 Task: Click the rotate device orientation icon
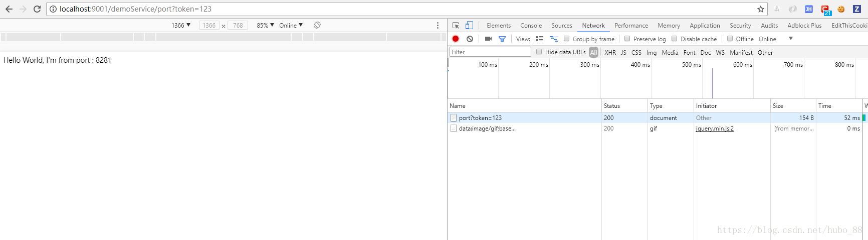[x=317, y=25]
